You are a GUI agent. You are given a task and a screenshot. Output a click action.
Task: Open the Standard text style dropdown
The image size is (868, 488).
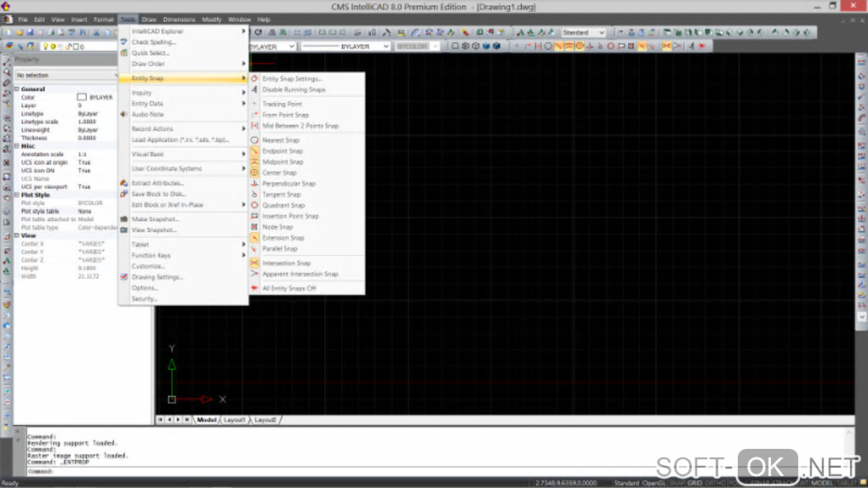tap(584, 32)
